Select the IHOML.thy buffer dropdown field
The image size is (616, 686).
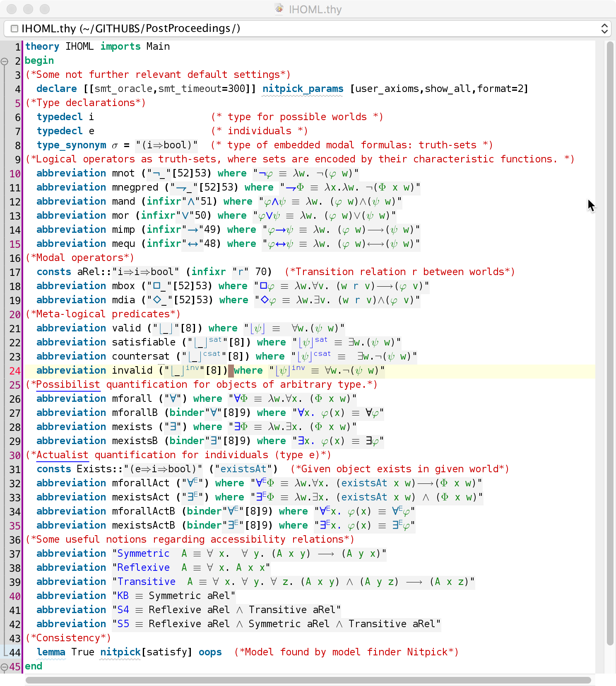pos(308,29)
